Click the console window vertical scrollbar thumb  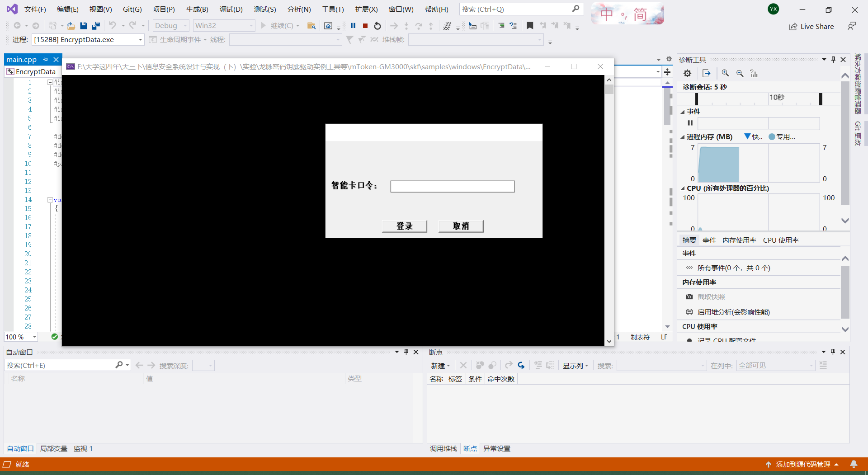tap(609, 89)
